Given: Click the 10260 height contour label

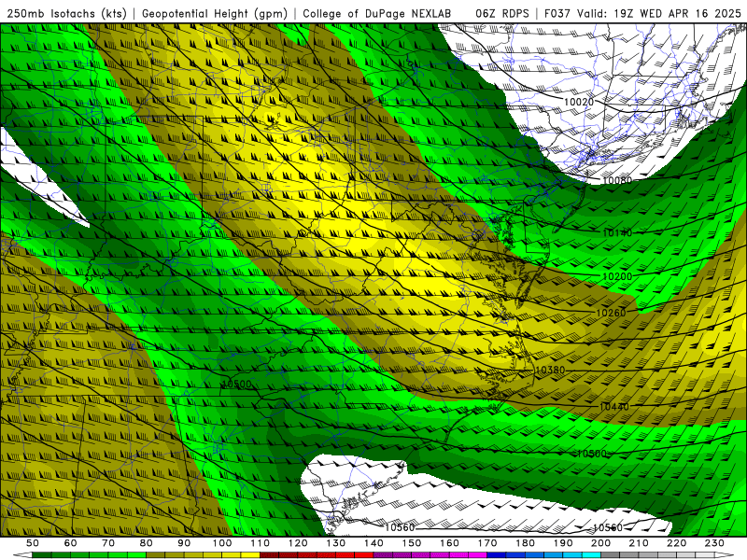Looking at the screenshot, I should (611, 313).
